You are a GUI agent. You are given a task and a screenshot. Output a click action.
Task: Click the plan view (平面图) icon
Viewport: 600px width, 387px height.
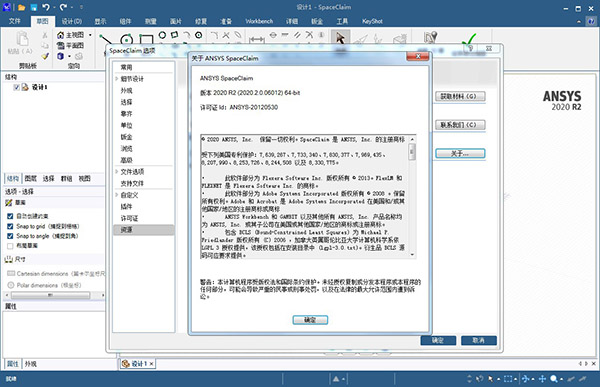click(x=60, y=46)
